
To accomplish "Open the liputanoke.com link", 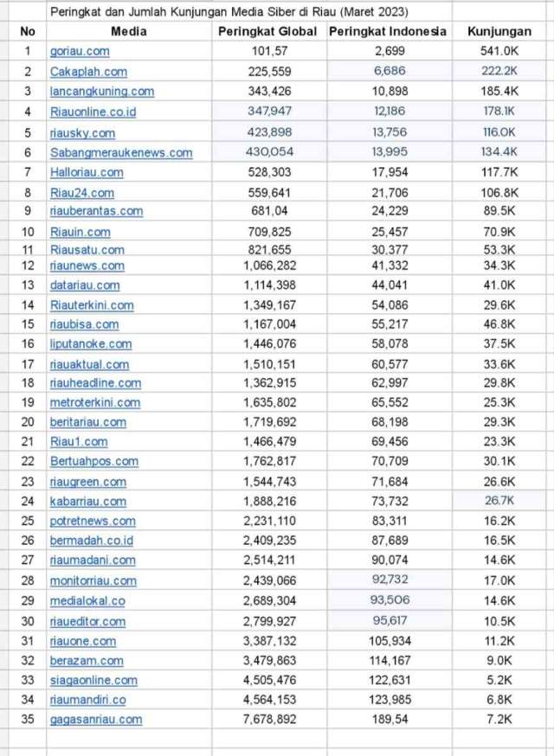I will (91, 344).
